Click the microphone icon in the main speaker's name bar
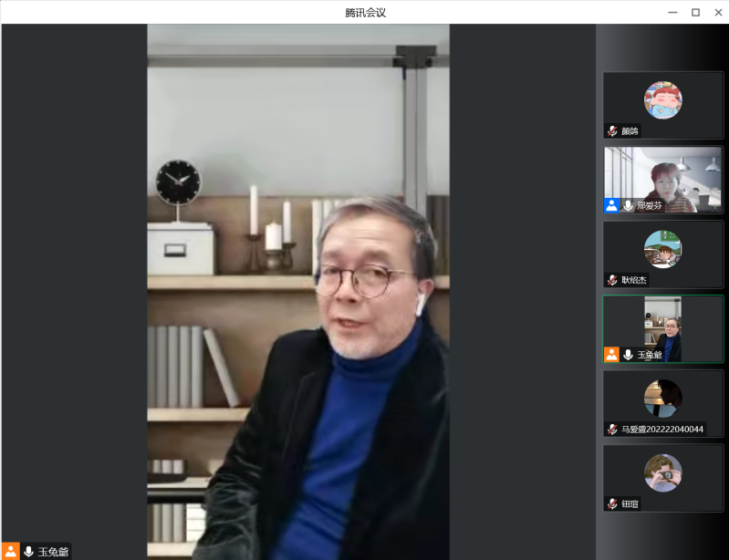The image size is (729, 560). [28, 551]
